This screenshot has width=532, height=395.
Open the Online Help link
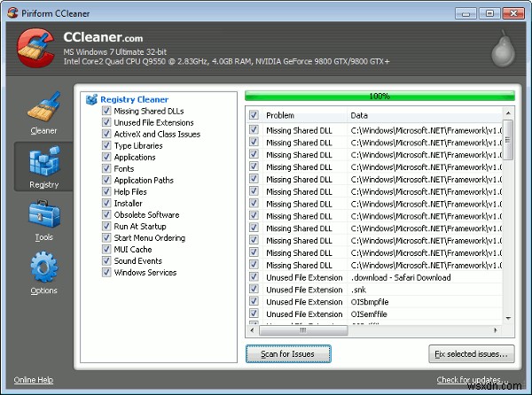click(x=34, y=380)
